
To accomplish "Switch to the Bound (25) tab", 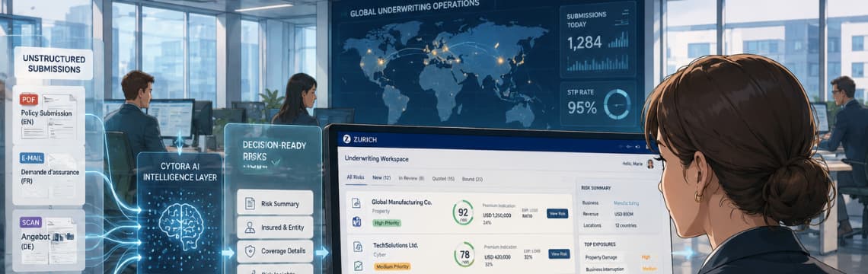I will (x=471, y=179).
